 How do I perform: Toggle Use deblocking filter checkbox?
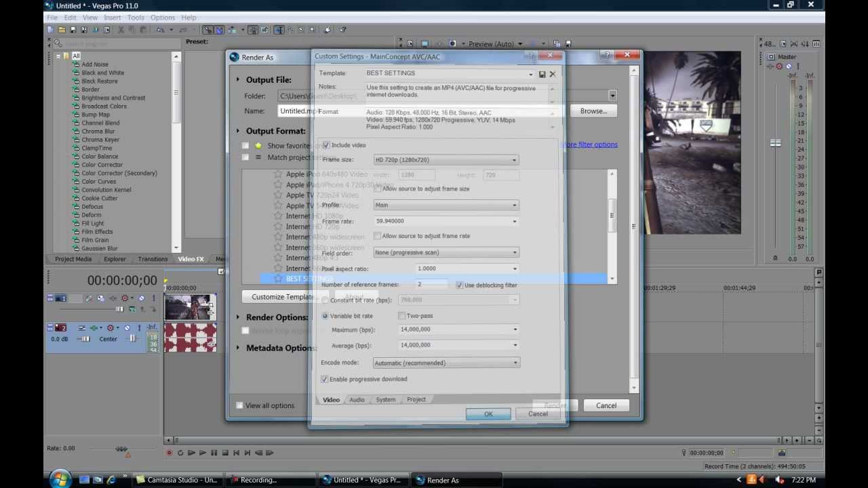pyautogui.click(x=460, y=285)
